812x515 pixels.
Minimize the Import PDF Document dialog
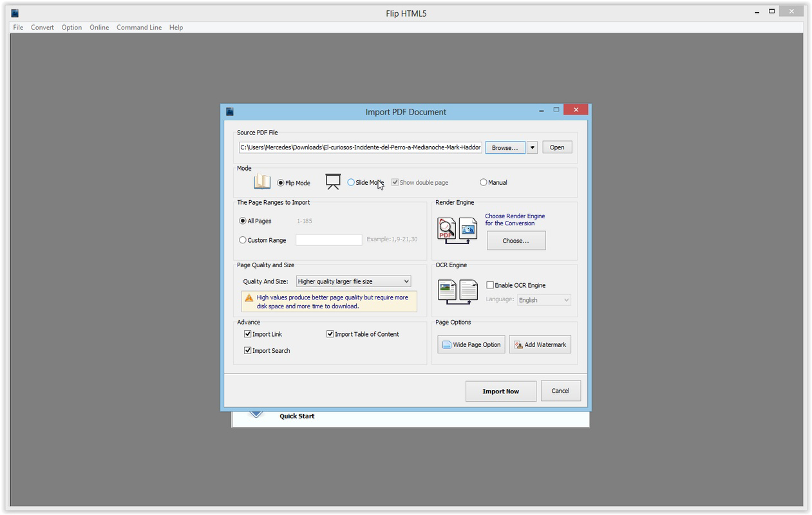[x=542, y=111]
